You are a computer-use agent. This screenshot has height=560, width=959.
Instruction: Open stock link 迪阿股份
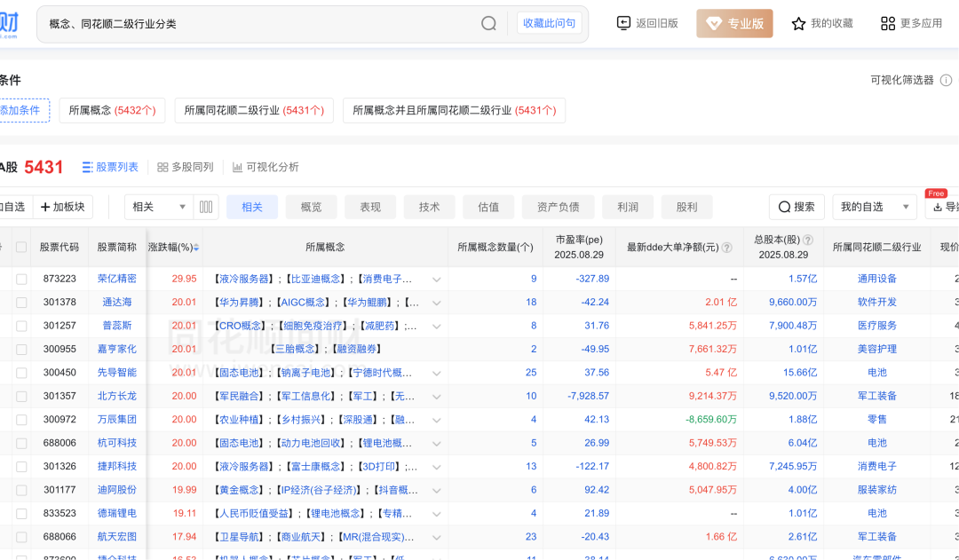tap(117, 490)
